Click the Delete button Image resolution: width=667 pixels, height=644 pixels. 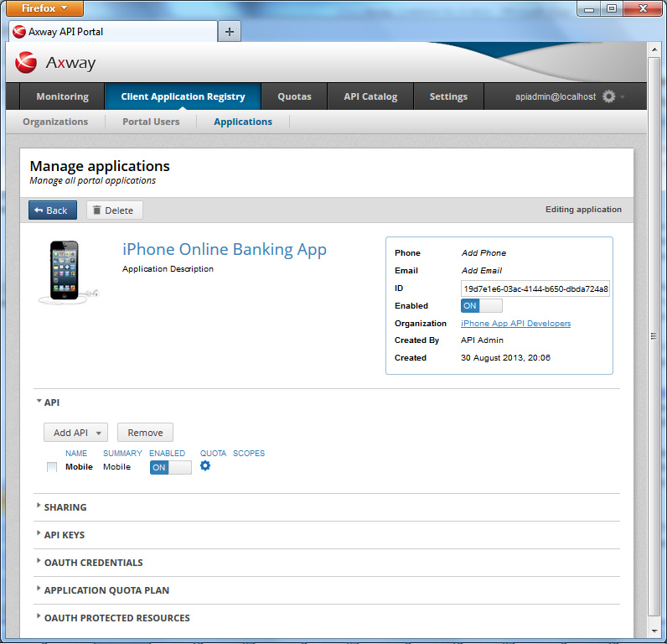click(115, 210)
